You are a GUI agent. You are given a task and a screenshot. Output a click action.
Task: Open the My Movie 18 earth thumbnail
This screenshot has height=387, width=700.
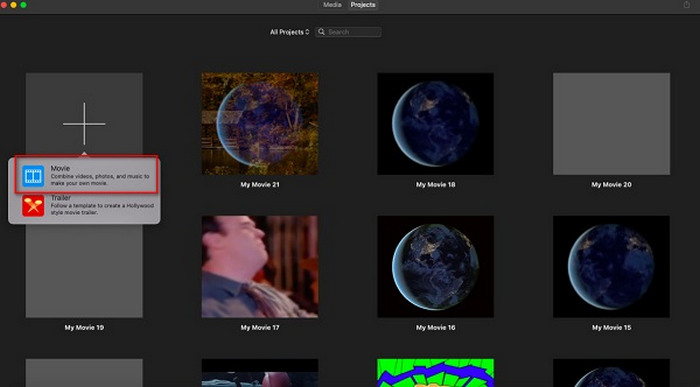[x=435, y=124]
